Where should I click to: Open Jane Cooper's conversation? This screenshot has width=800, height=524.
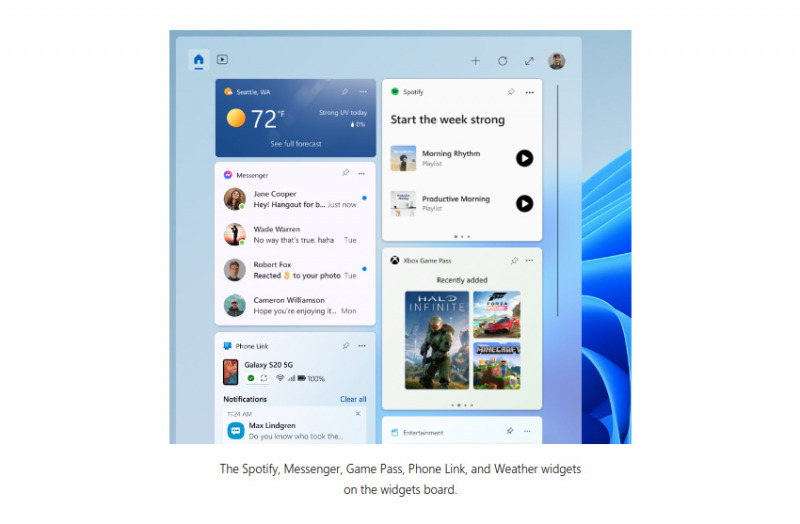295,199
